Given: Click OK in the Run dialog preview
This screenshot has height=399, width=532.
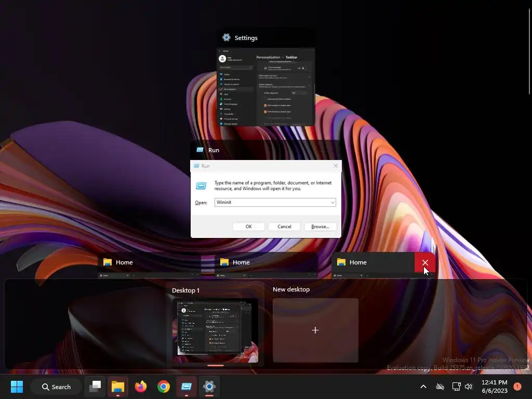Looking at the screenshot, I should 249,227.
